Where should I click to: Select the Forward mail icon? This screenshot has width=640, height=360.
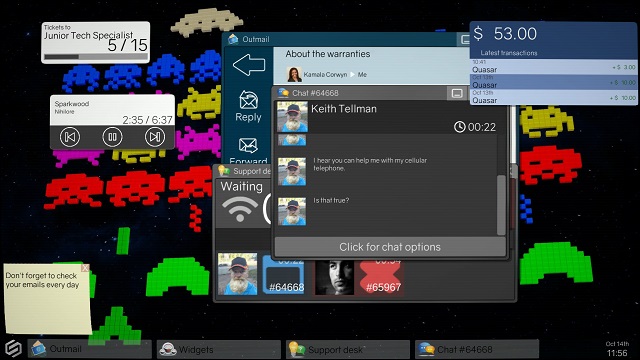click(x=248, y=146)
